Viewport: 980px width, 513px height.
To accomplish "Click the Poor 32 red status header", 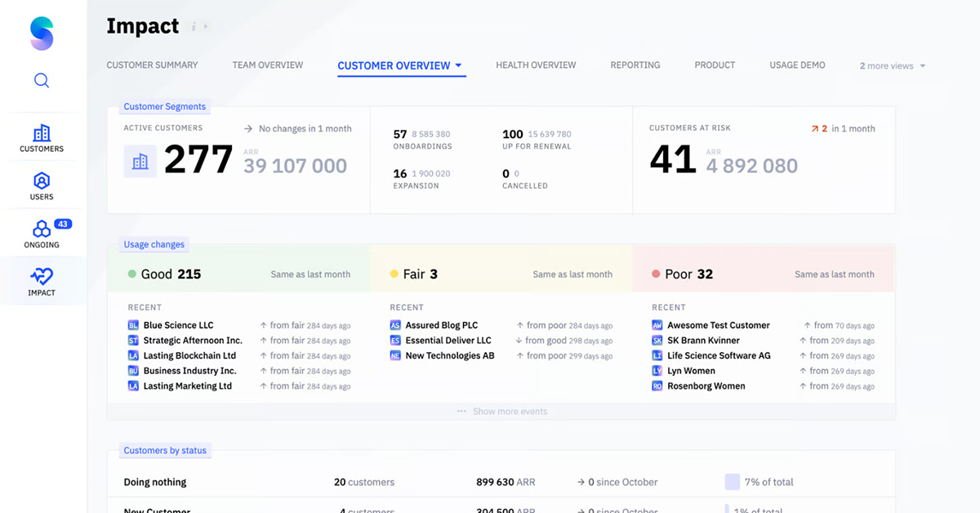I will [x=683, y=274].
